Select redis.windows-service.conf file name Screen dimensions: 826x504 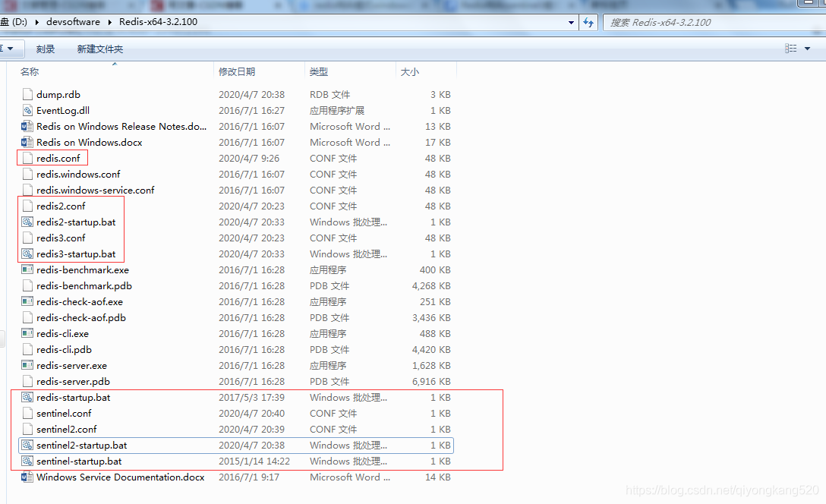point(96,190)
